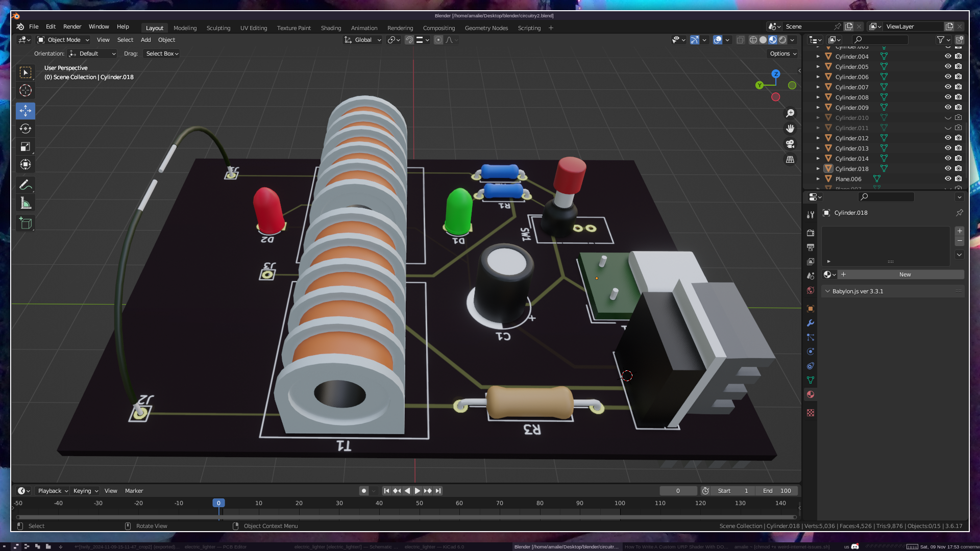
Task: Click the End frame field
Action: point(777,491)
